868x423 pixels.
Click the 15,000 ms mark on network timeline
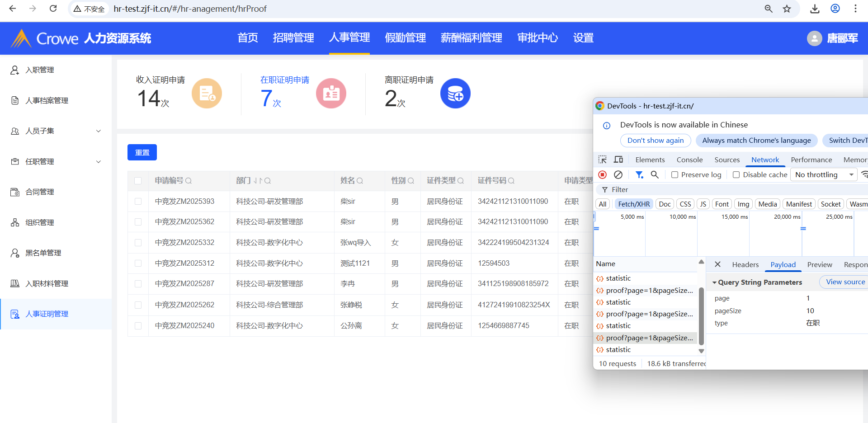(x=734, y=217)
